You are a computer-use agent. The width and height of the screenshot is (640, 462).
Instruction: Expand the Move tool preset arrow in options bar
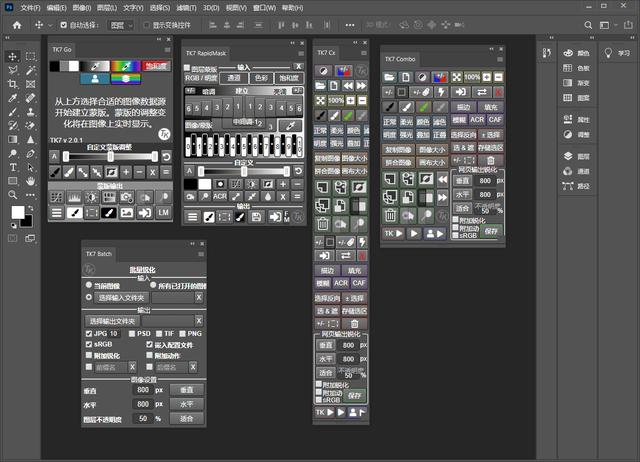pyautogui.click(x=50, y=25)
